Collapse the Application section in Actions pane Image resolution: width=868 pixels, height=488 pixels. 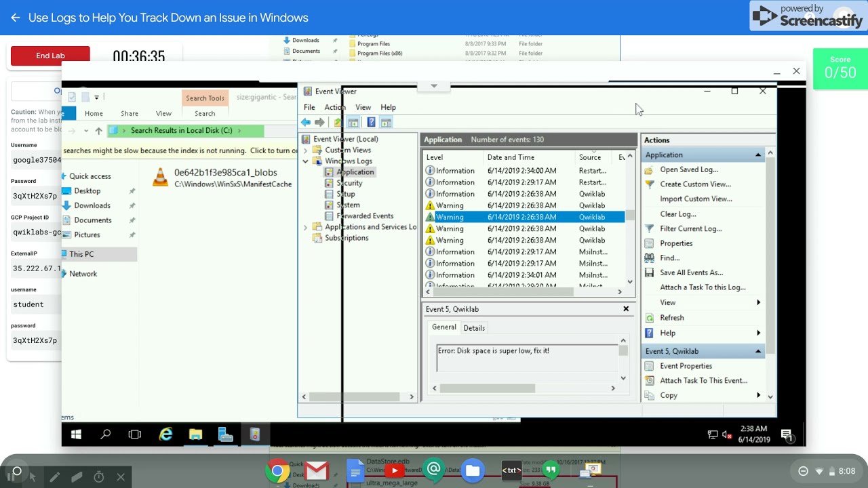[x=757, y=155]
